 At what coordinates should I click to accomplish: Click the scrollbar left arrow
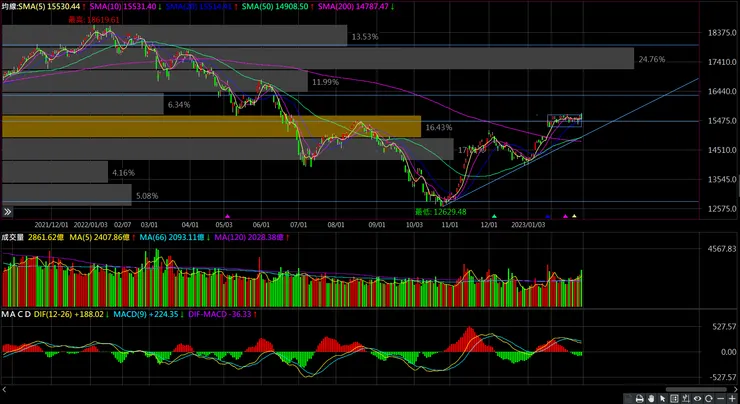click(4, 389)
